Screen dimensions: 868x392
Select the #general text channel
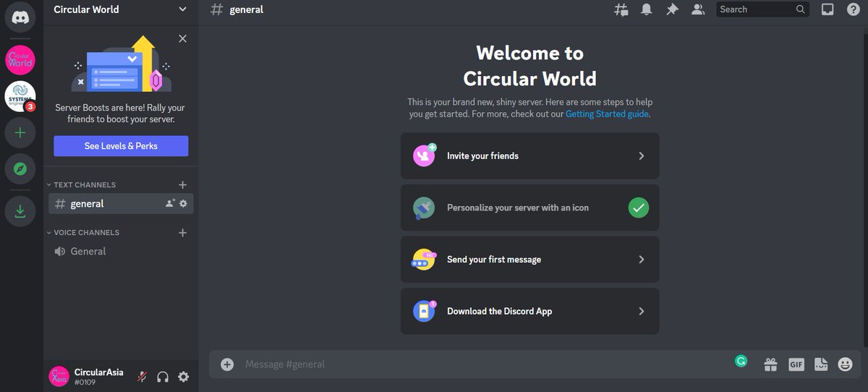pos(121,204)
